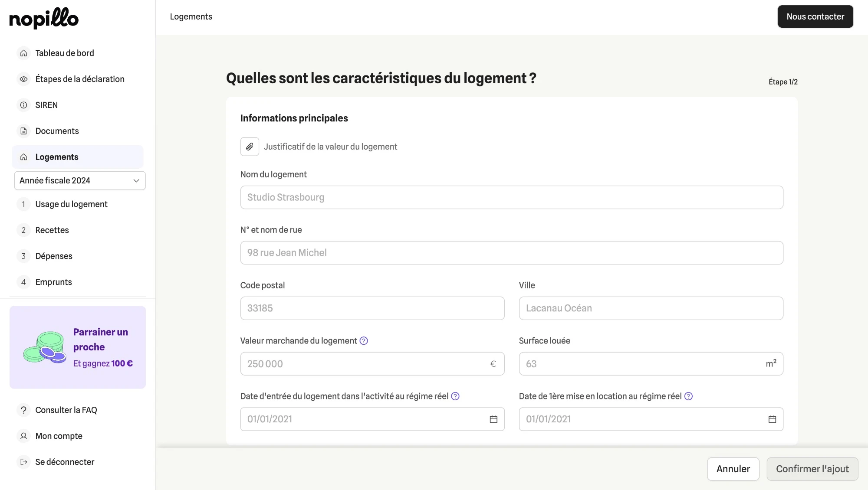Go to the Documents section
Screen dimensions: 868x490
(x=57, y=131)
